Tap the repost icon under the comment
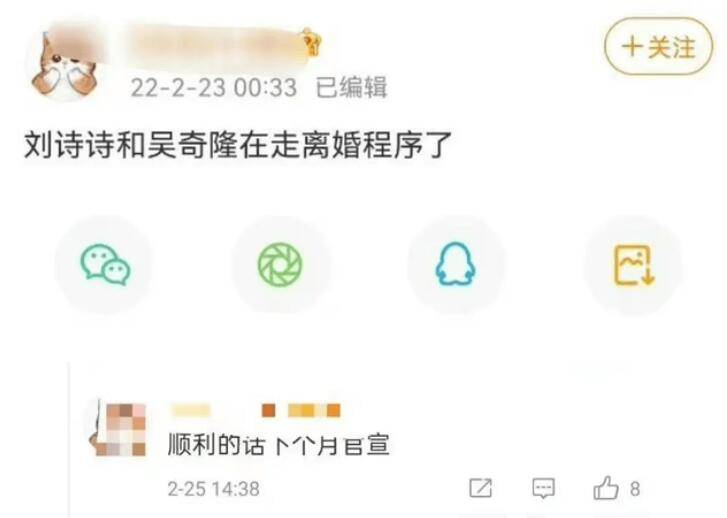The image size is (727, 518). pos(480,488)
